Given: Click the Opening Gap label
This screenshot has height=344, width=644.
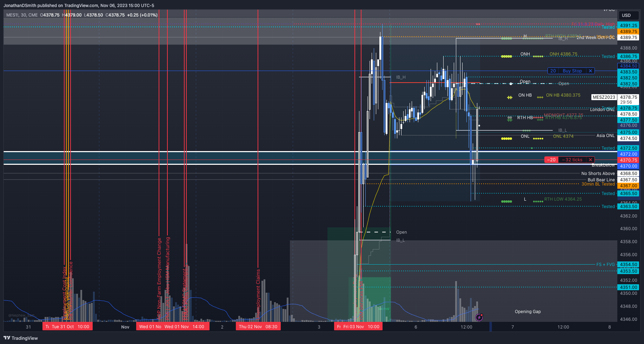Looking at the screenshot, I should point(527,312).
